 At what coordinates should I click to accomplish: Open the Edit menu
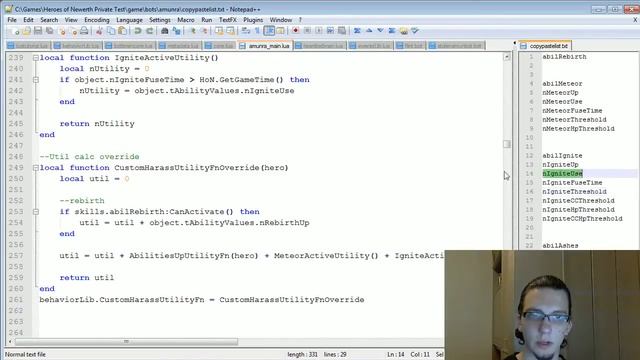pos(28,20)
